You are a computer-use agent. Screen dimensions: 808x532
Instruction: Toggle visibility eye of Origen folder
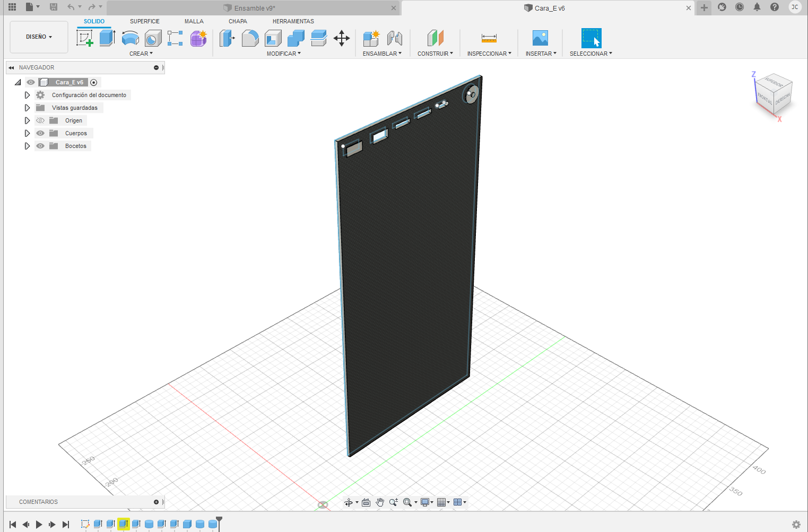click(40, 120)
